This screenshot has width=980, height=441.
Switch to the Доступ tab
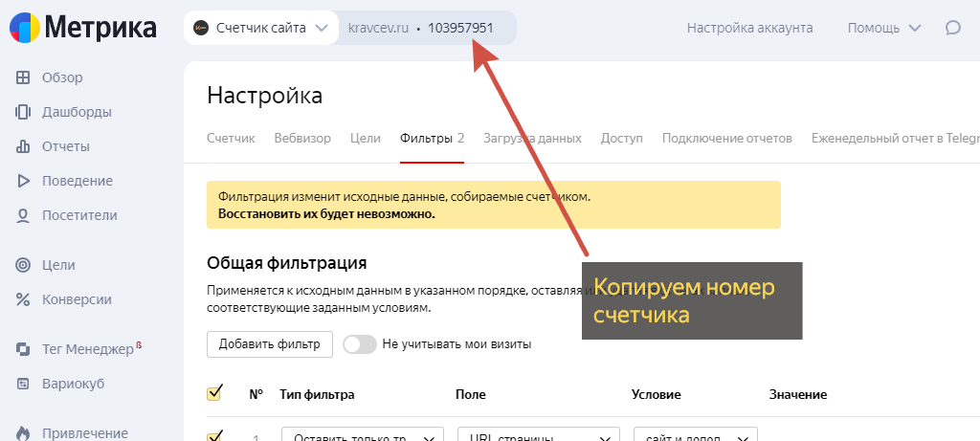[x=622, y=138]
